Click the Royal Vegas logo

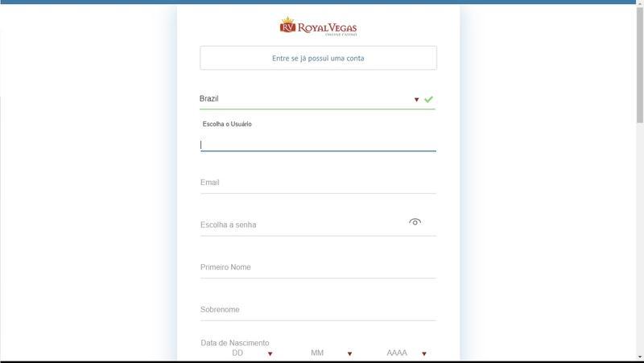point(318,27)
